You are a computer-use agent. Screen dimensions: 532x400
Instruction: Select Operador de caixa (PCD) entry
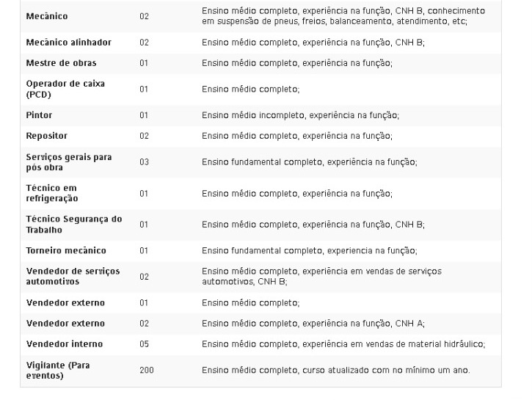(x=65, y=89)
